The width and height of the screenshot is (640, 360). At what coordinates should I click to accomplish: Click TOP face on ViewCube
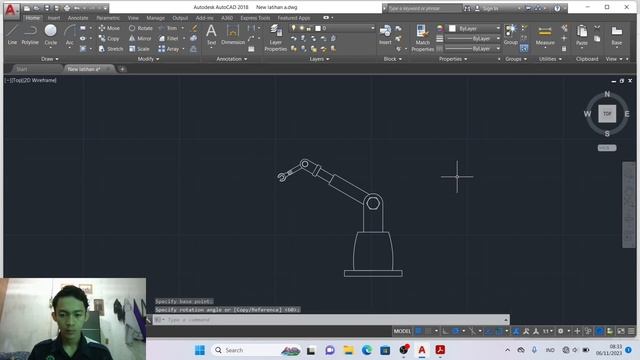[x=607, y=113]
